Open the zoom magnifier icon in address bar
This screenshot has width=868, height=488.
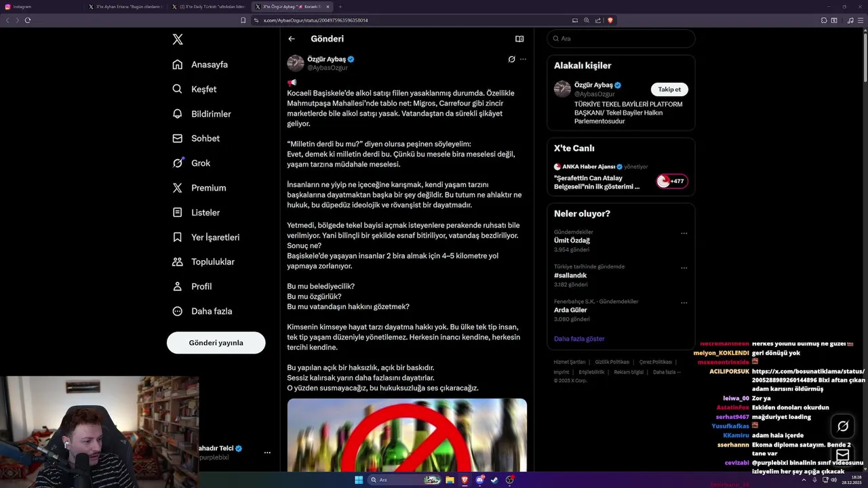587,20
